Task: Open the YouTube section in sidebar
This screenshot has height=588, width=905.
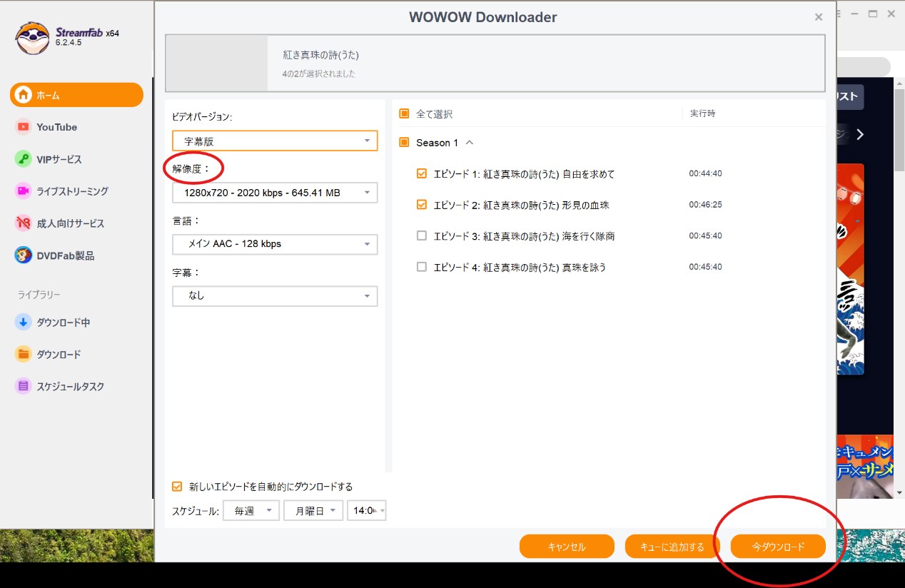Action: pos(56,127)
